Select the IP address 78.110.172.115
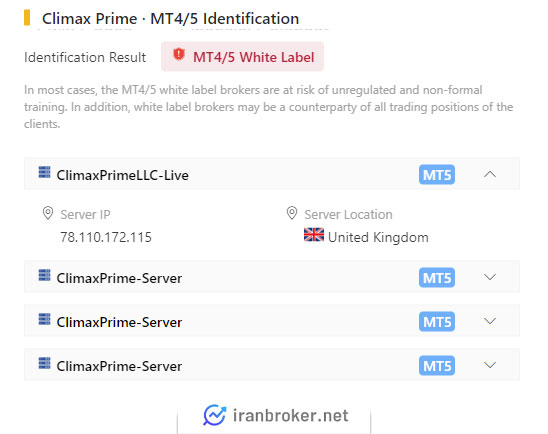The width and height of the screenshot is (548, 434). [106, 237]
